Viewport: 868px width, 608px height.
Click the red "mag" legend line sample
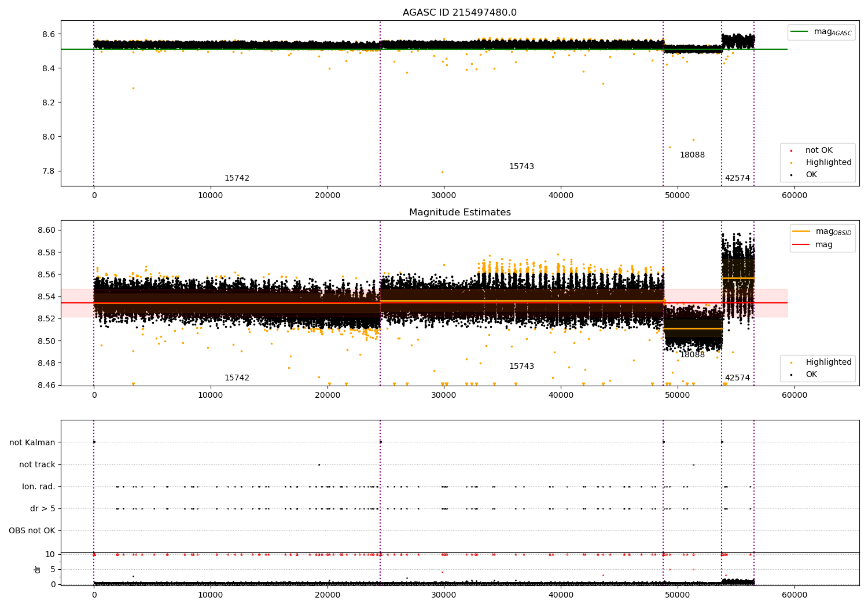801,244
